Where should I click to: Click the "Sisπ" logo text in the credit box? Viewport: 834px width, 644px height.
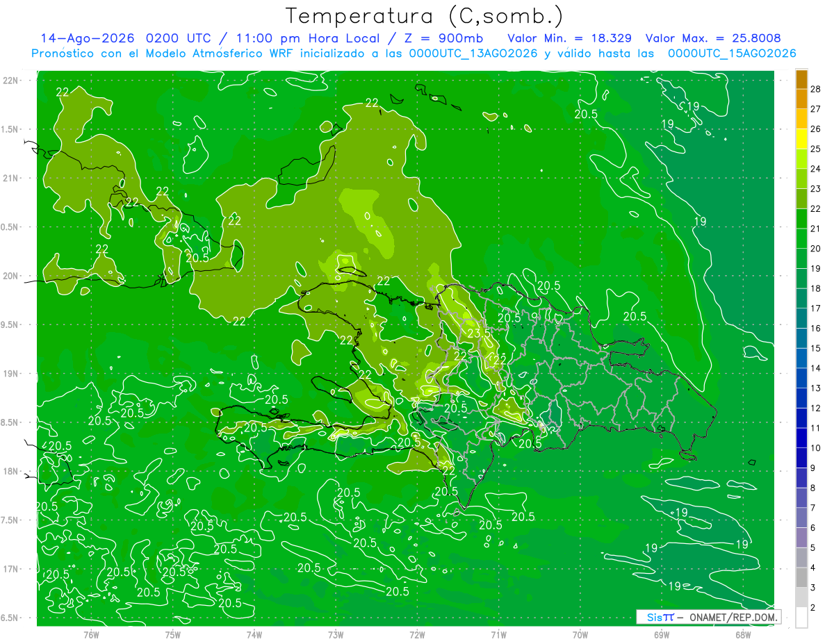click(x=660, y=617)
